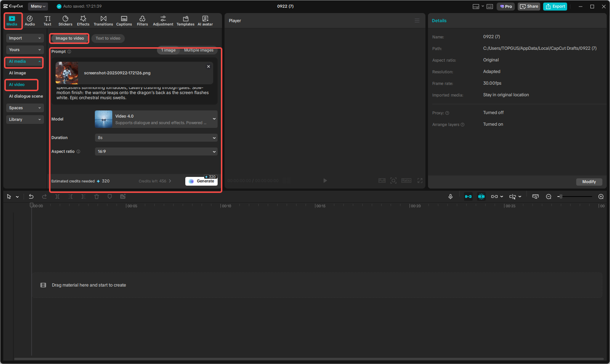
Task: Click the Generate button
Action: (201, 181)
